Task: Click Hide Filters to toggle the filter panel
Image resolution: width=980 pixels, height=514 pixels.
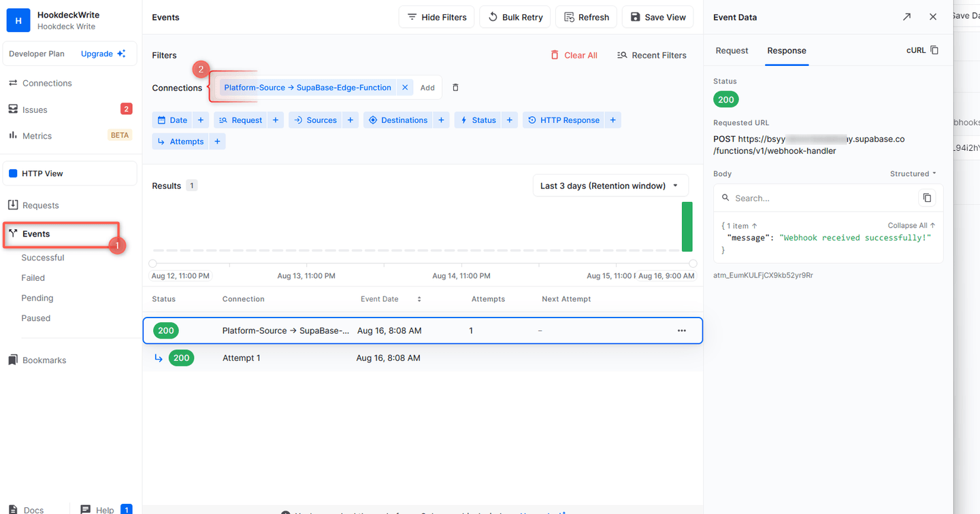Action: [437, 17]
